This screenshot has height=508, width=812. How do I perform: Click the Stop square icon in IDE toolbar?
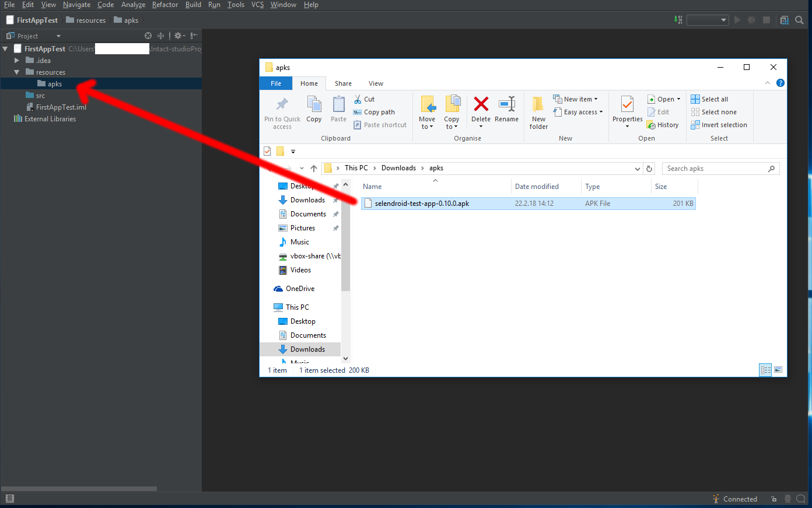point(766,20)
